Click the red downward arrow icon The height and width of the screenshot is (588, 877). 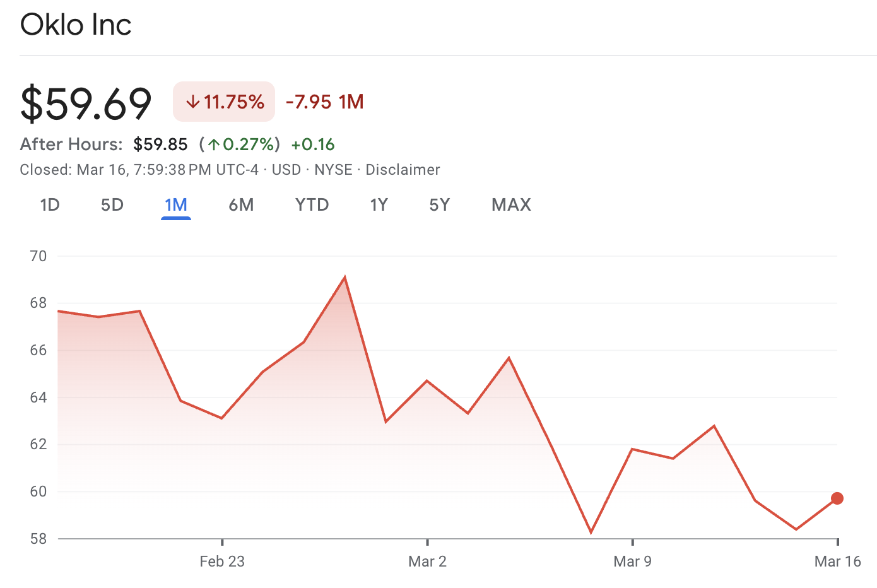coord(192,102)
